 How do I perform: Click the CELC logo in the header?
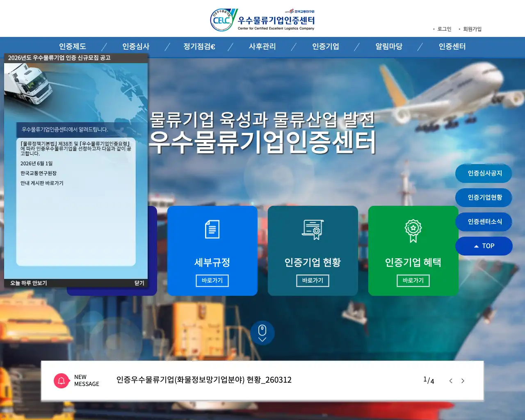point(224,20)
